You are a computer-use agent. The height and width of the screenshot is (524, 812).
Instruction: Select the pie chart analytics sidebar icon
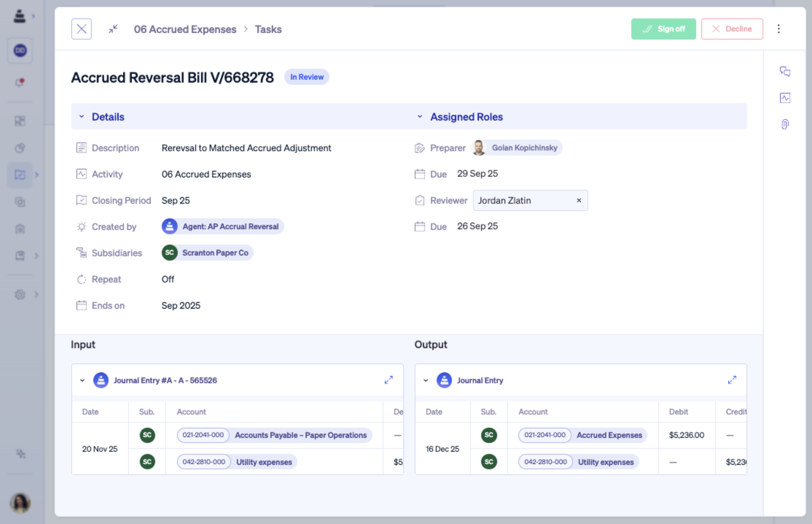(20, 148)
